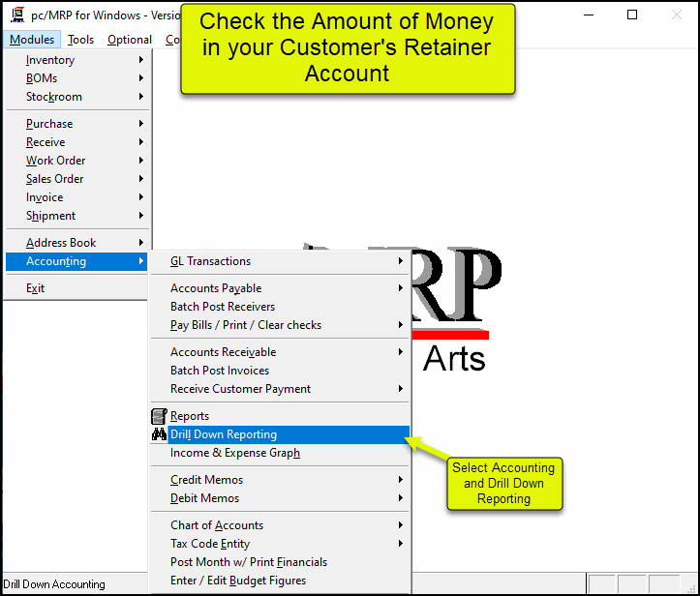
Task: Click the pc/MRP application title icon
Action: pos(17,15)
